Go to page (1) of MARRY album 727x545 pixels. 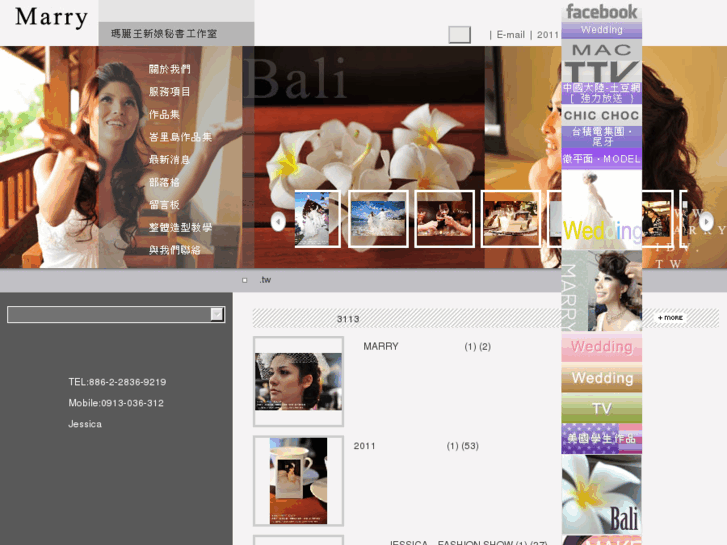point(470,346)
